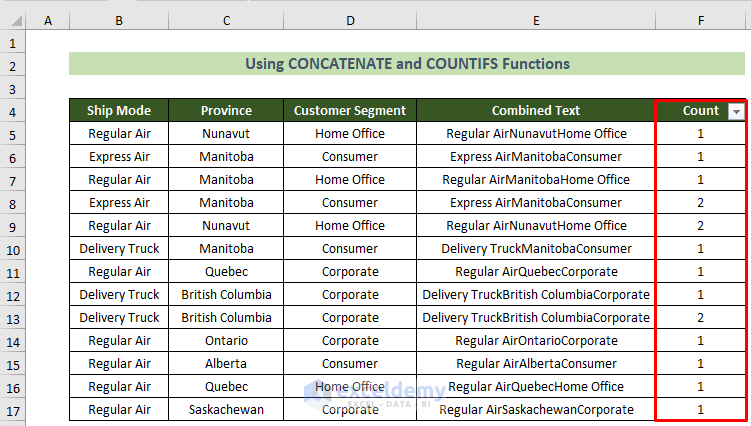The image size is (751, 426).
Task: Select column A header
Action: tap(47, 21)
